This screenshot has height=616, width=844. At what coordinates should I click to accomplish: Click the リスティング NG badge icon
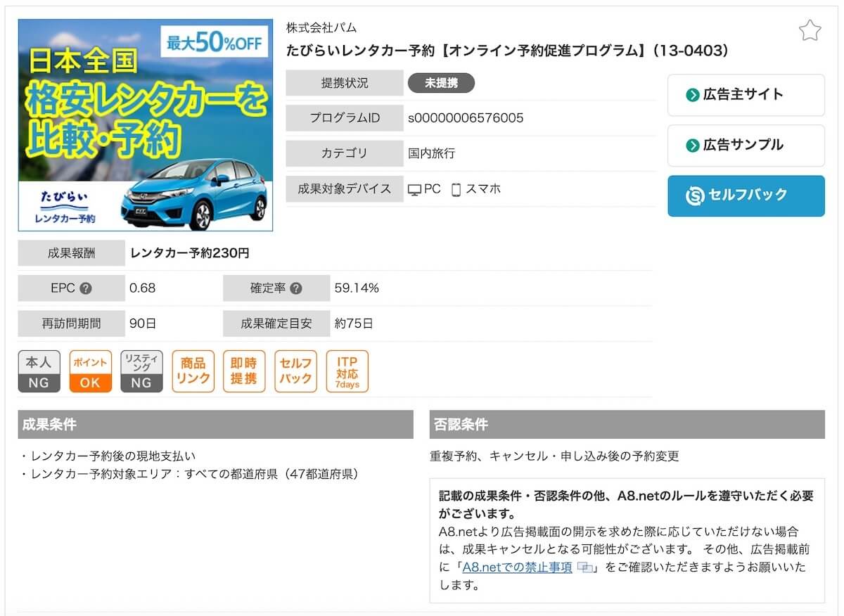pyautogui.click(x=141, y=371)
